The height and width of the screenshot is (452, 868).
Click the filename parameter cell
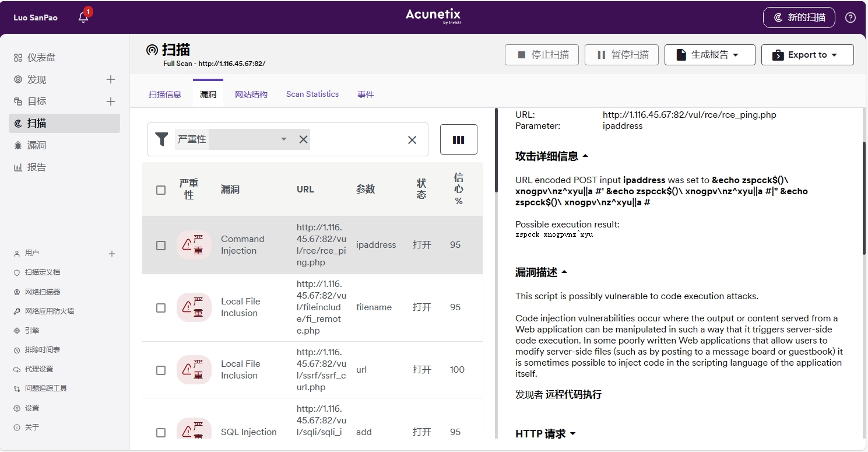(374, 307)
